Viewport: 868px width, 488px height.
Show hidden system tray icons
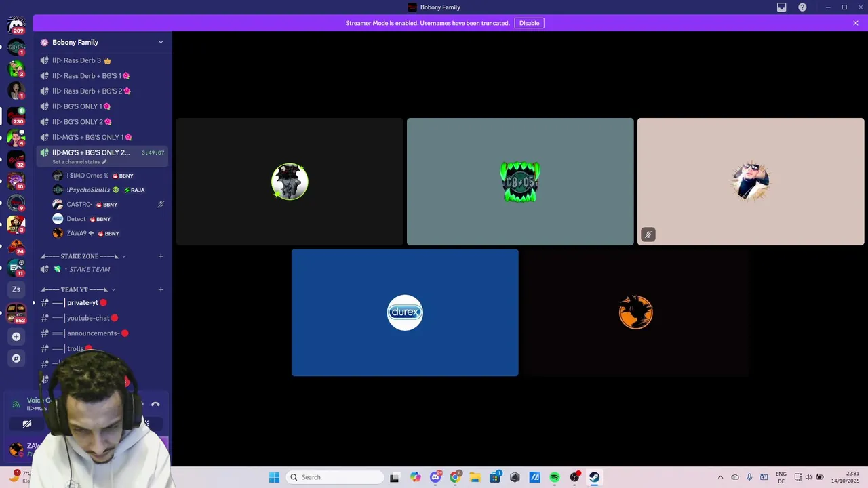click(720, 477)
